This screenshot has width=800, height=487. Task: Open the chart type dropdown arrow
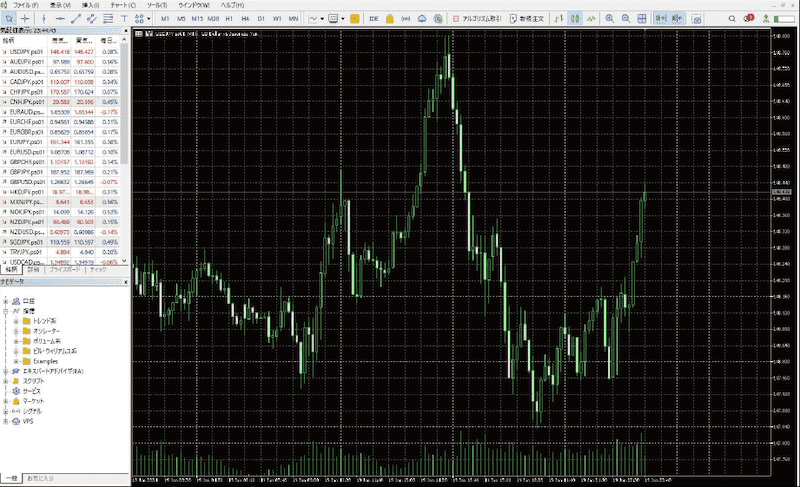tap(321, 18)
